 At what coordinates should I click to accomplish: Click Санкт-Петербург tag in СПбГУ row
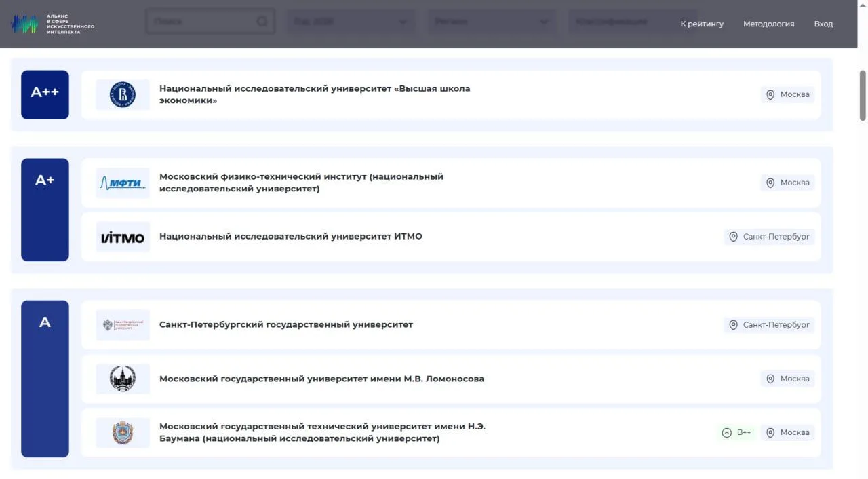769,325
